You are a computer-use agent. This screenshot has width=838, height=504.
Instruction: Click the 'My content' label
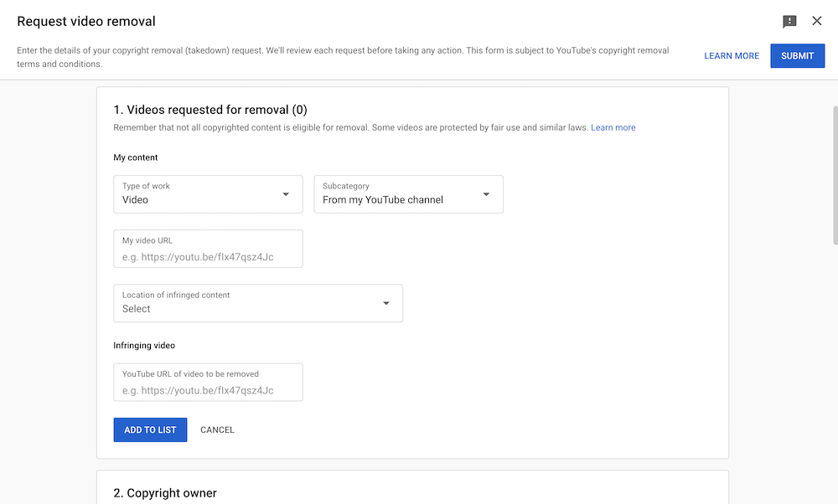[135, 157]
